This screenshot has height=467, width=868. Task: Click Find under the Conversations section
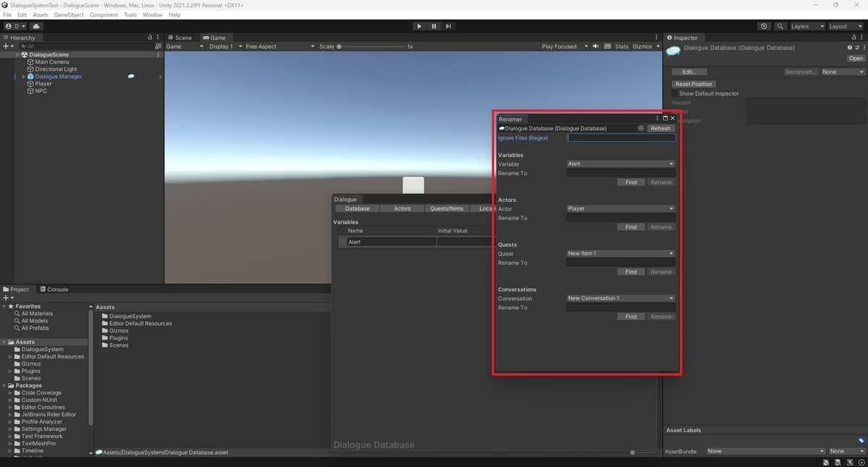[631, 316]
